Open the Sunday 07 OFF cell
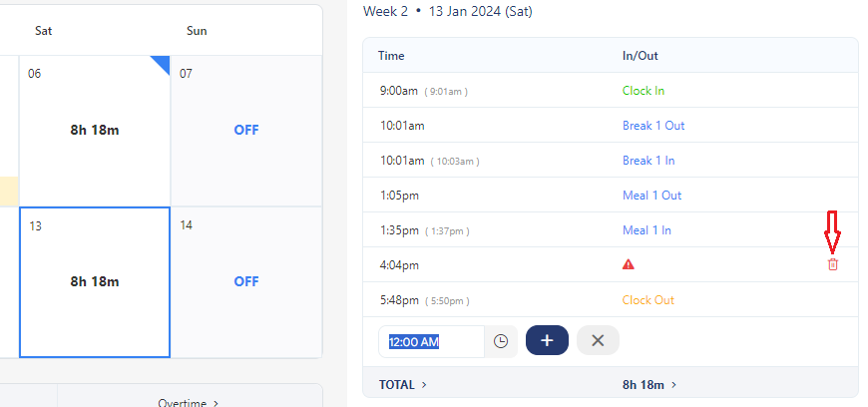The width and height of the screenshot is (868, 407). pyautogui.click(x=246, y=130)
